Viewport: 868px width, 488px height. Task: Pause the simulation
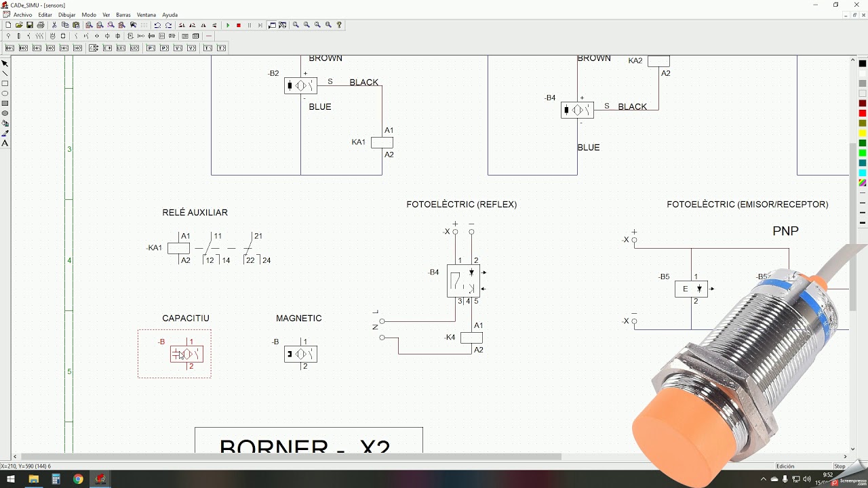click(x=250, y=25)
